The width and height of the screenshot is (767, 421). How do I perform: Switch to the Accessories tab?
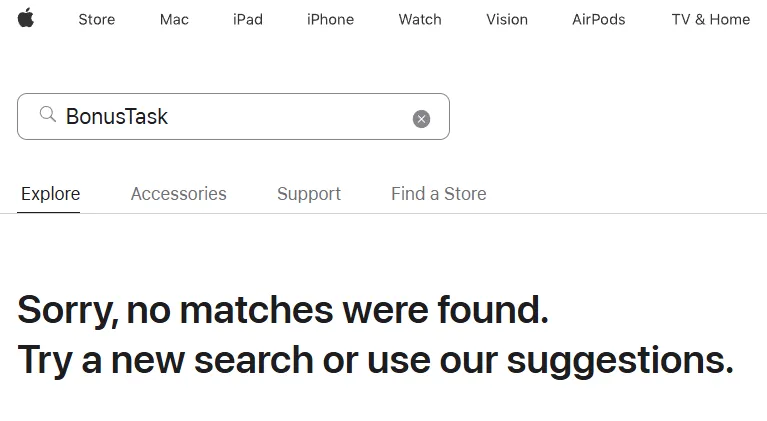pos(179,194)
